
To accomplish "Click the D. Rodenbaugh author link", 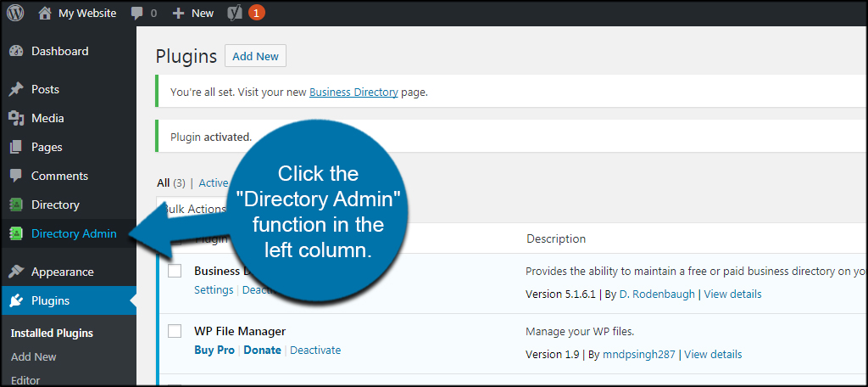I will [x=657, y=294].
